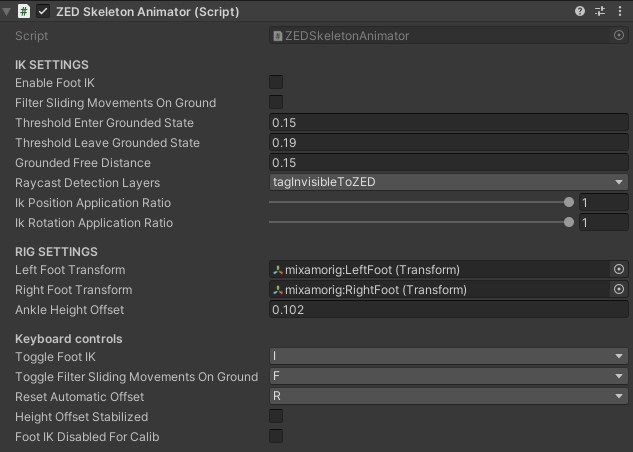Open the Toggle Foot IK key dropdown
The image size is (633, 452).
pos(448,356)
